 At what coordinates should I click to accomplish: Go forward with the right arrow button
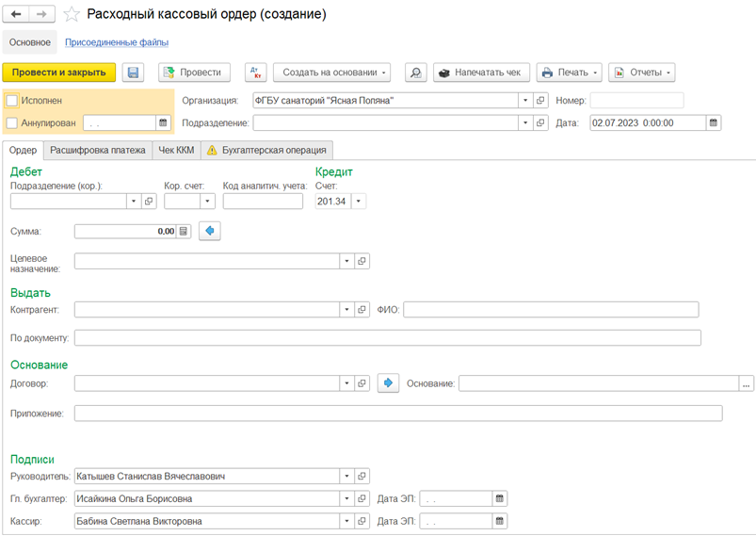(42, 14)
